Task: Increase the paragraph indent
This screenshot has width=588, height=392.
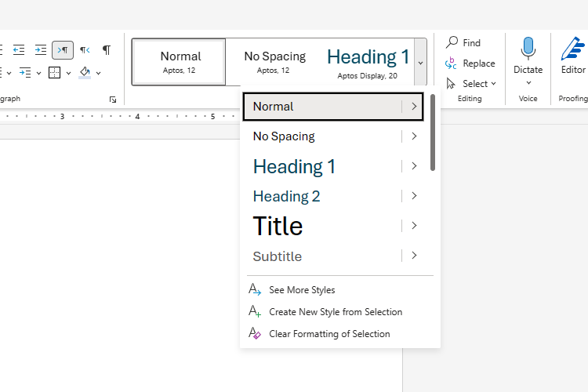Action: click(x=41, y=50)
